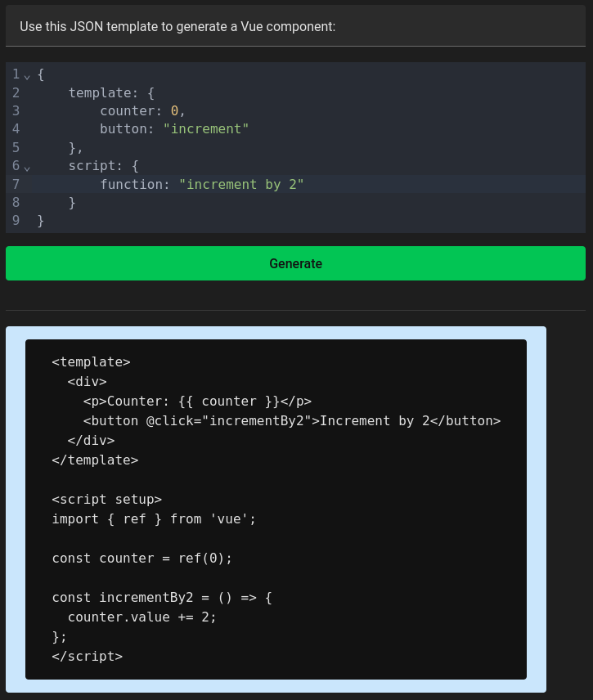The image size is (593, 700).
Task: Collapse the script object on line 6
Action: click(x=27, y=166)
